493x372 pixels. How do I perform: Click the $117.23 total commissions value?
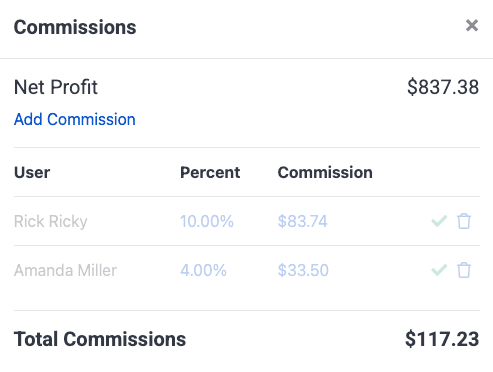click(x=442, y=339)
